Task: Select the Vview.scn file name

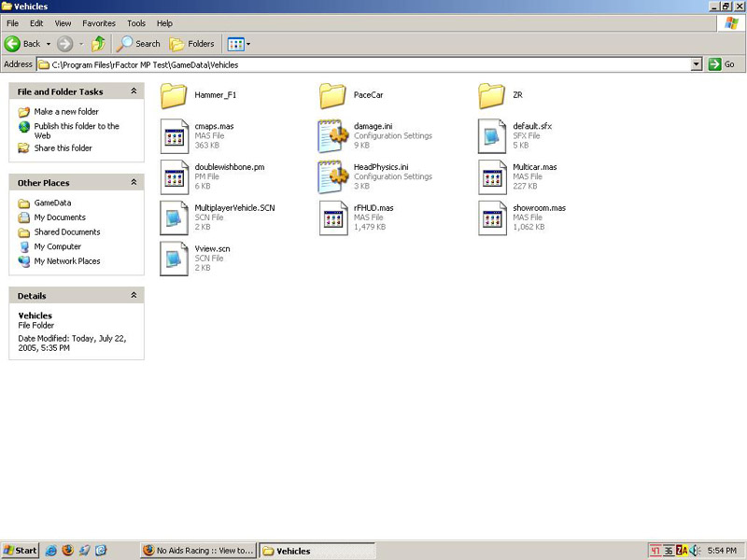Action: (212, 249)
